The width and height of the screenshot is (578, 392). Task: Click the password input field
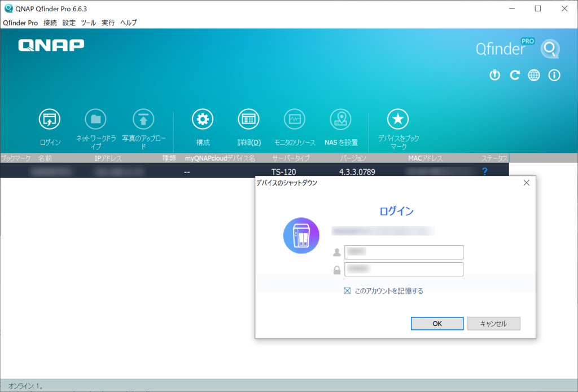(404, 269)
